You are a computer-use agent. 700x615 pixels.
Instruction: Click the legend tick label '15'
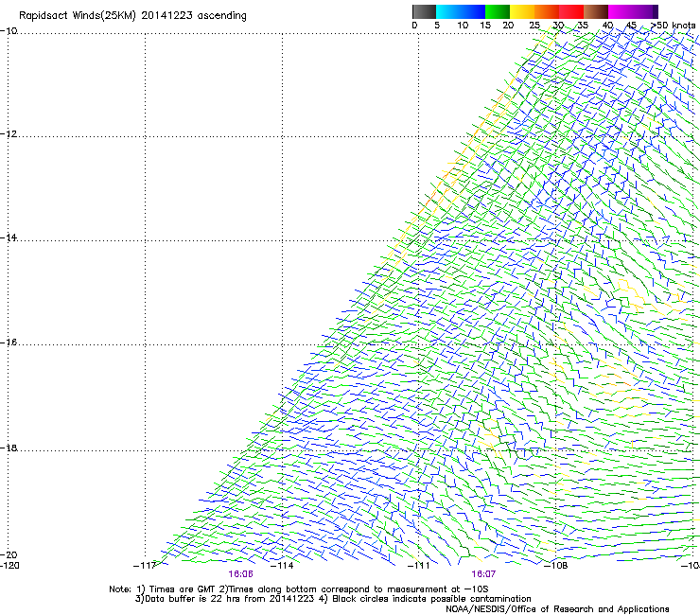click(x=485, y=26)
